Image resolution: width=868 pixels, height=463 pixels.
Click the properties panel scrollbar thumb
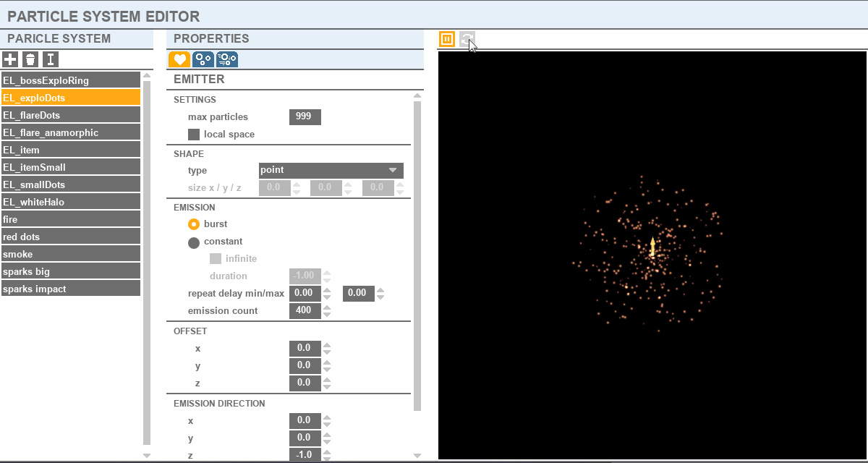417,256
